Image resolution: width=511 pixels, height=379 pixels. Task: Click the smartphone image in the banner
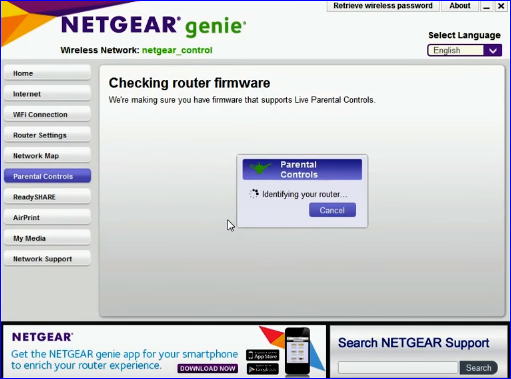click(297, 351)
